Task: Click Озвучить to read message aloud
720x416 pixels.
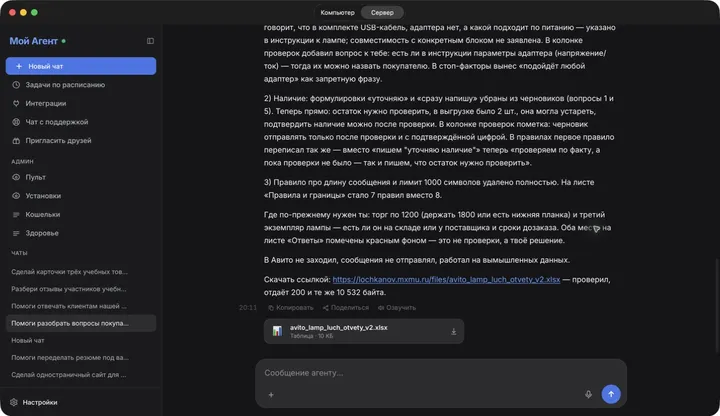Action: tap(397, 308)
